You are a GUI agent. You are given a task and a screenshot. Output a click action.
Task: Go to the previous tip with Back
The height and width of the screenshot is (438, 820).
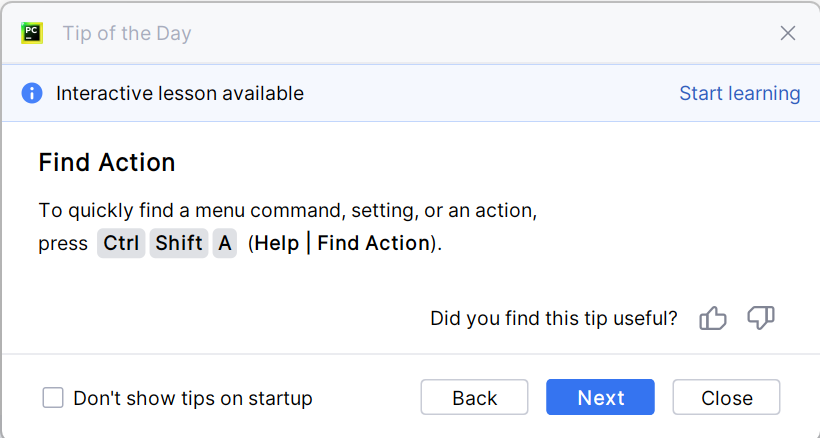click(474, 397)
